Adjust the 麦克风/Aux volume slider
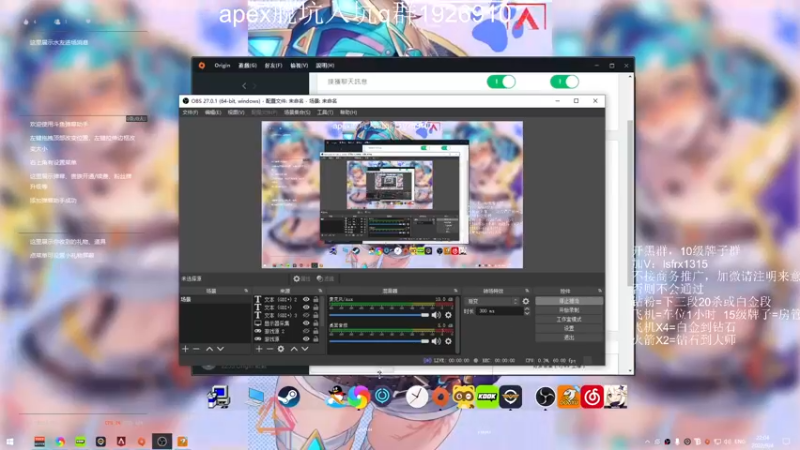This screenshot has height=450, width=800. point(379,315)
